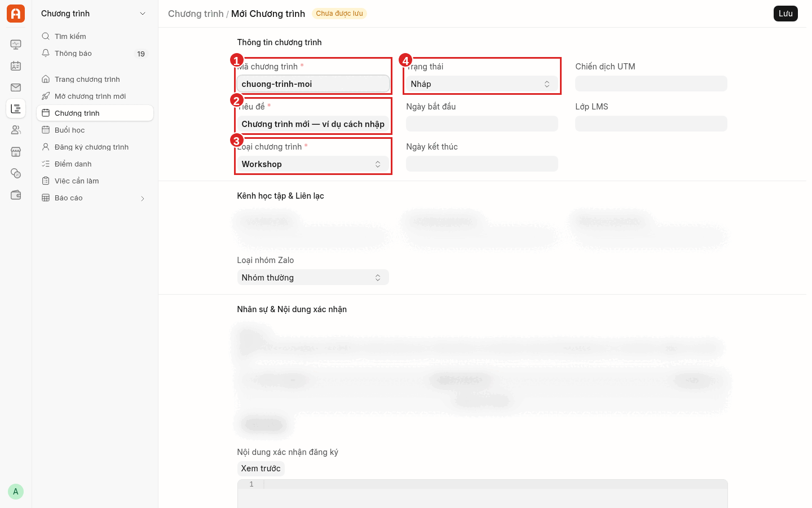Click the orange A app logo
Screen dimensions: 812x508
pos(16,14)
